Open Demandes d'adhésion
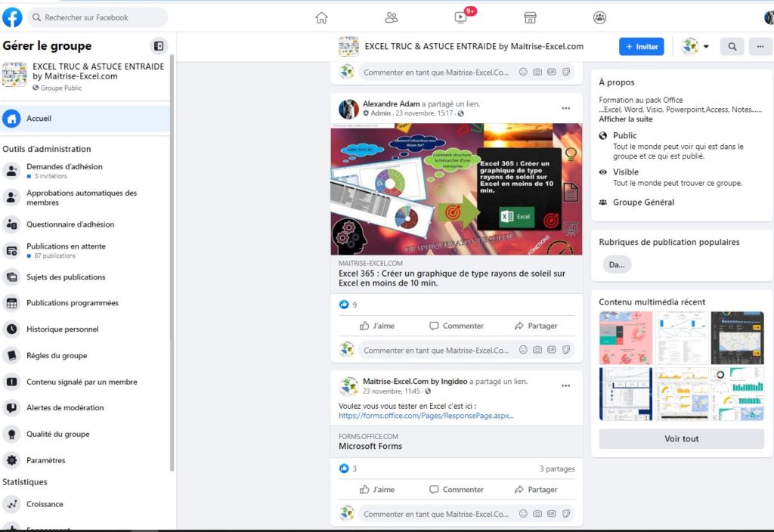The height and width of the screenshot is (532, 774). 85,171
